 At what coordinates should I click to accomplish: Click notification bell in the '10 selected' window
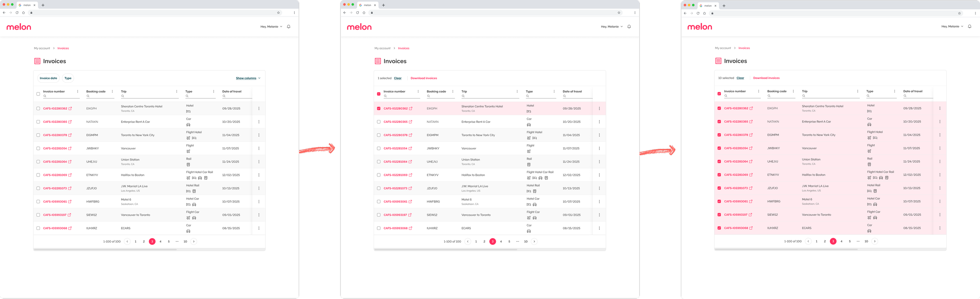click(x=970, y=26)
